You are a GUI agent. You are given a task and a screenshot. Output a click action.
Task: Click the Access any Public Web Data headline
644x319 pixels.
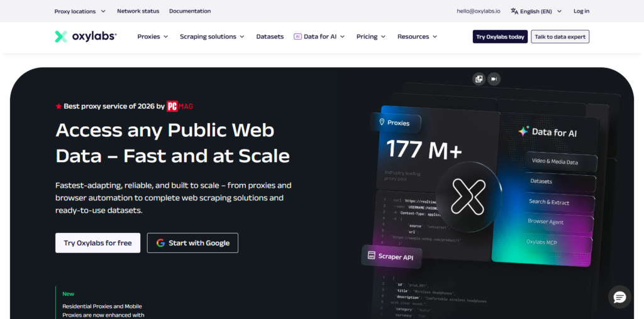click(172, 143)
